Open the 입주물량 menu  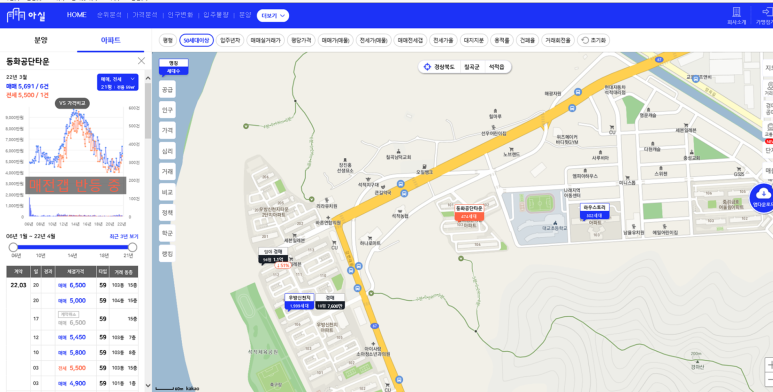coord(216,15)
